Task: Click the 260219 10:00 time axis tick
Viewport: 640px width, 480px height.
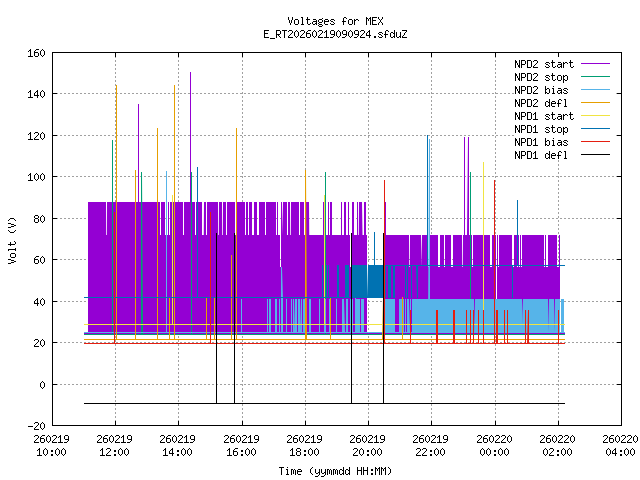Action: click(51, 445)
